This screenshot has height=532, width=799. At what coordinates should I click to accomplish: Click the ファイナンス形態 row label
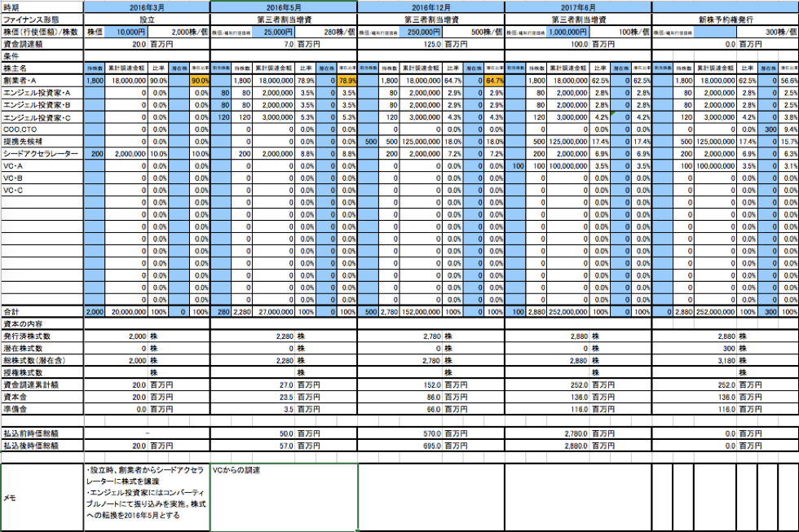coord(42,20)
